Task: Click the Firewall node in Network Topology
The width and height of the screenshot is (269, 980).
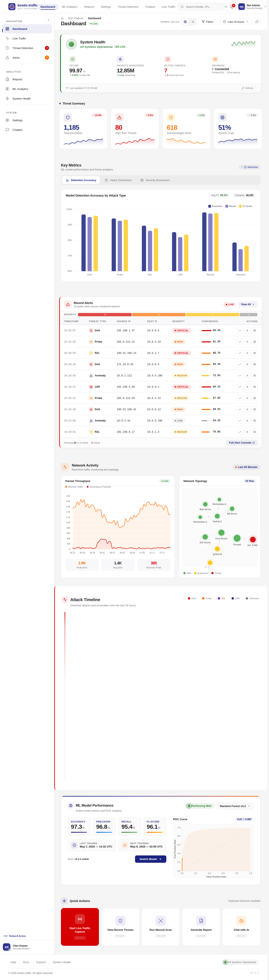Action: point(237,538)
